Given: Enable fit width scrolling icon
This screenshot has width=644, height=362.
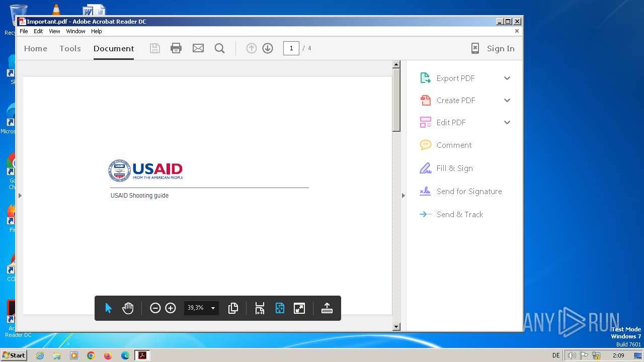Looking at the screenshot, I should tap(260, 308).
